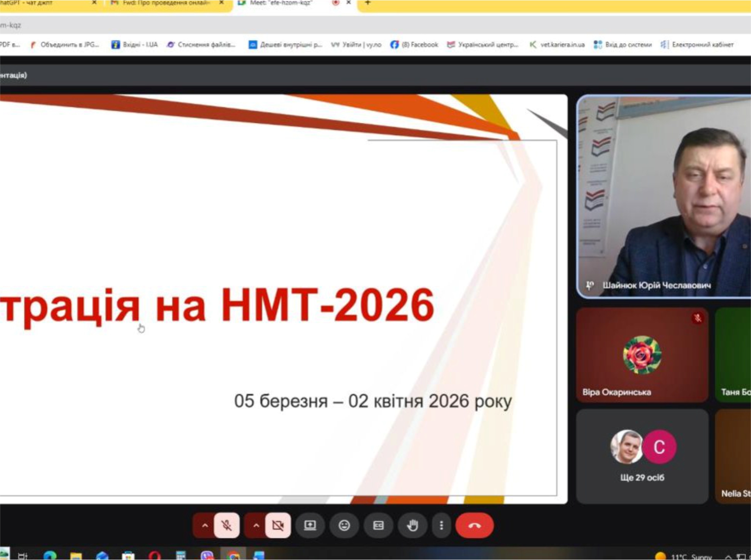Turn on the camera with the video button
This screenshot has height=560, width=751.
(x=278, y=526)
